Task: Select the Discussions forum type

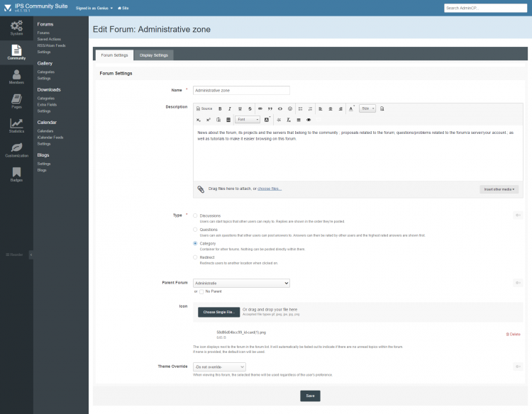Action: coord(196,216)
